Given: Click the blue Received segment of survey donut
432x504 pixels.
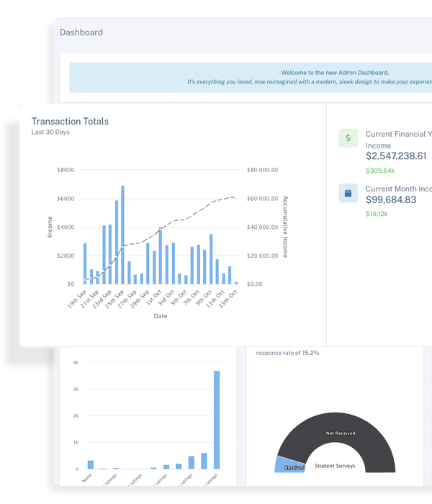Looking at the screenshot, I should click(x=287, y=466).
